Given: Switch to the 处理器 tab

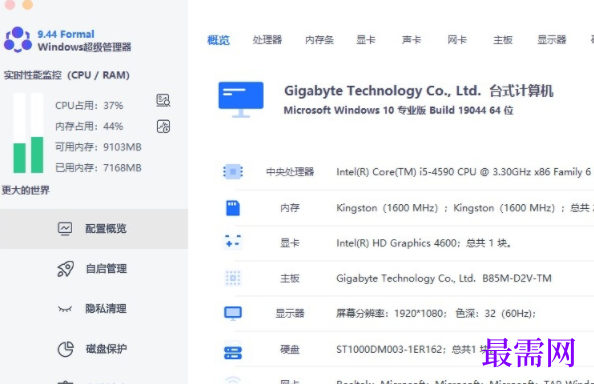Looking at the screenshot, I should (x=267, y=40).
